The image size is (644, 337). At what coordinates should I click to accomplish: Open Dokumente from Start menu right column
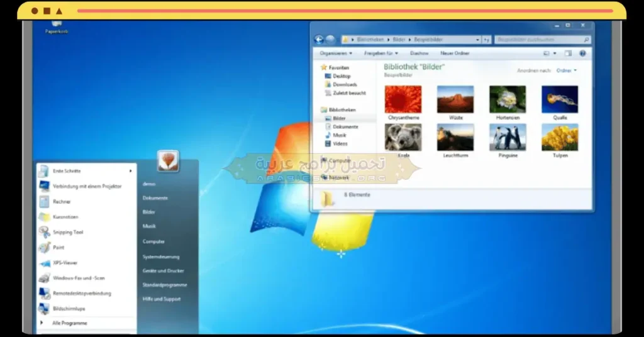pyautogui.click(x=155, y=198)
